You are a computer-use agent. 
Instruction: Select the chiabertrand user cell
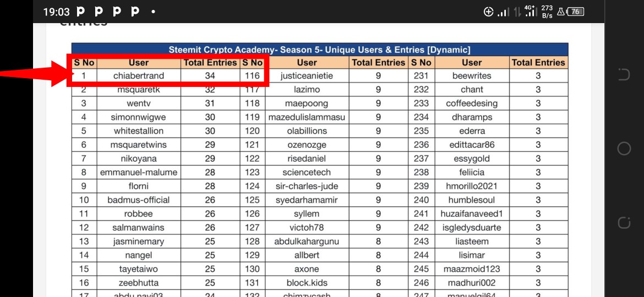coord(138,76)
